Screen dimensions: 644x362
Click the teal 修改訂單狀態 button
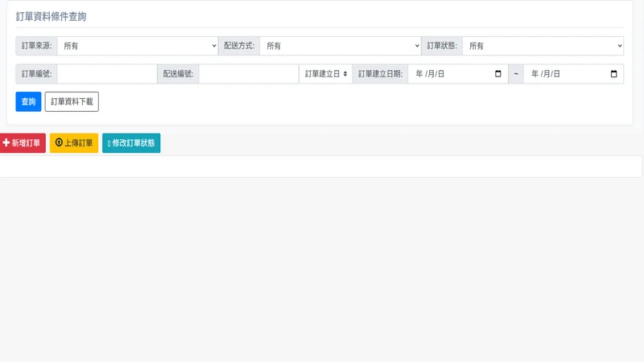(x=131, y=143)
